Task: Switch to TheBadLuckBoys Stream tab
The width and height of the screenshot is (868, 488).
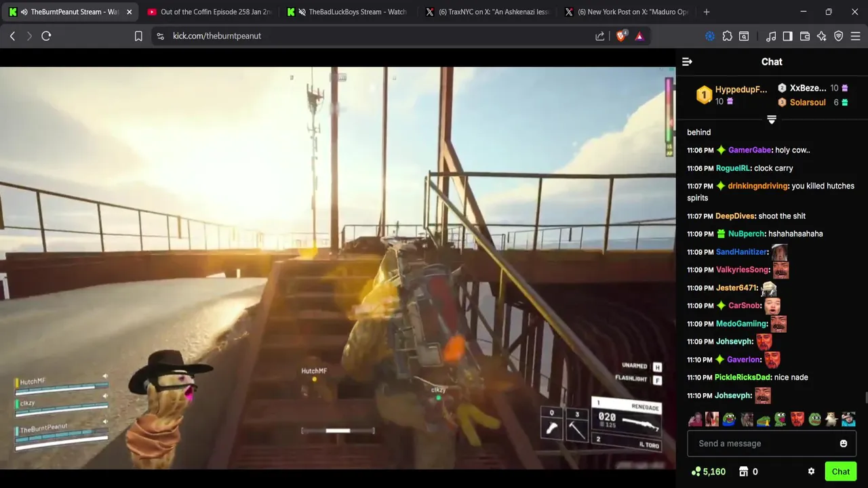Action: tap(347, 12)
